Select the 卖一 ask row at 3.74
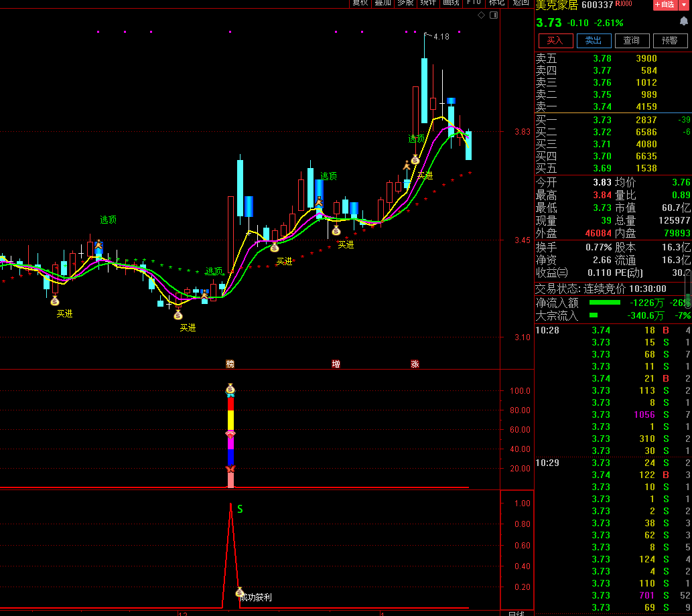 (613, 106)
